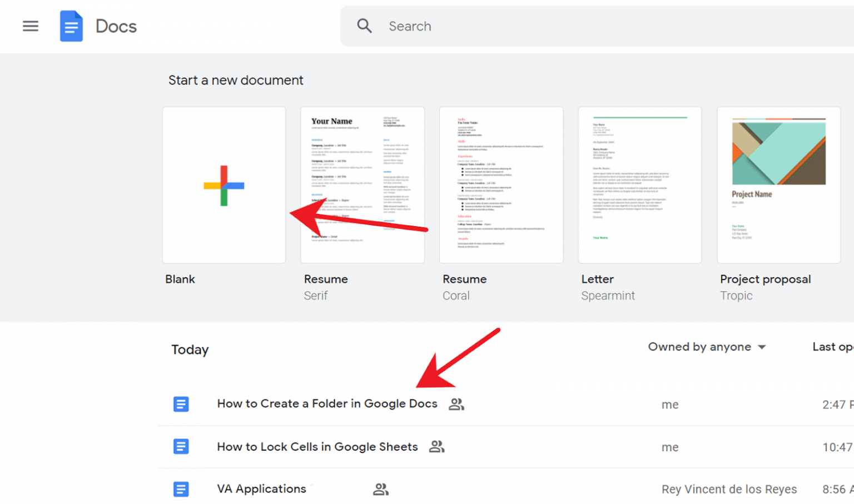Click the shared-people icon next to 'How to Lock Cells'
Screen dimensions: 854x504
437,446
